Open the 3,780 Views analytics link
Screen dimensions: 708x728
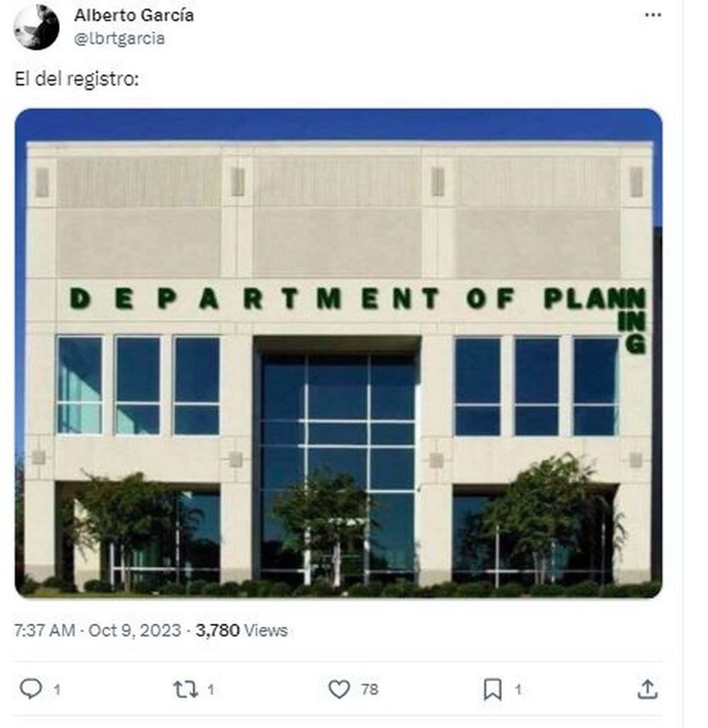[241, 630]
